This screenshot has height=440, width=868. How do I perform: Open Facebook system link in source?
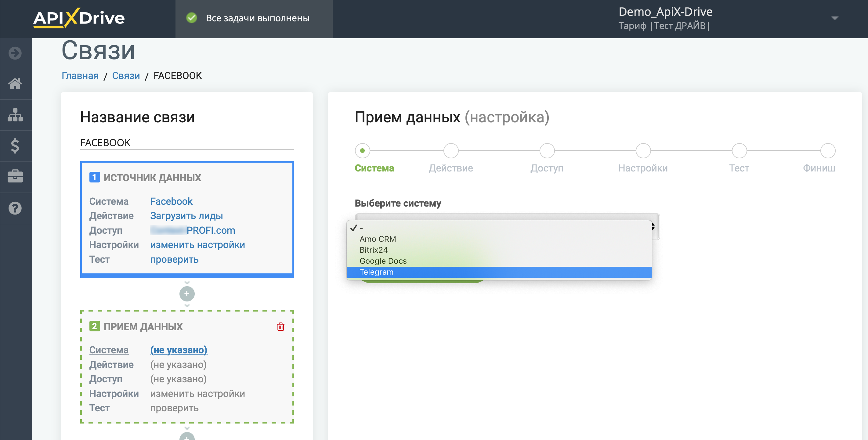click(171, 201)
